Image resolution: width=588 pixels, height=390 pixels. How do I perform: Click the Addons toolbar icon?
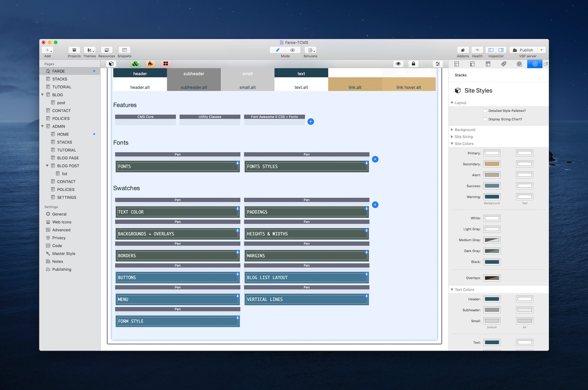pos(463,50)
